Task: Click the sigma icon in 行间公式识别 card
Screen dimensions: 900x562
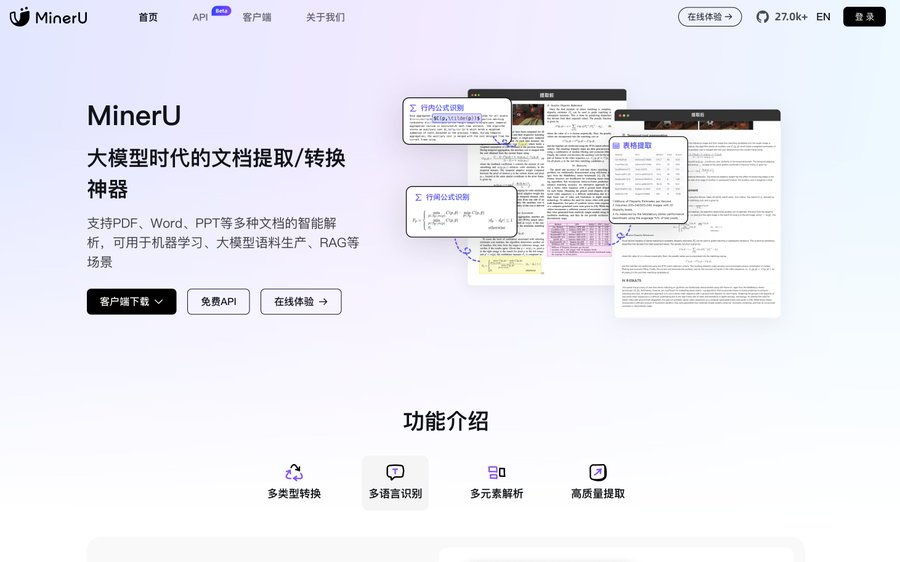Action: 418,197
